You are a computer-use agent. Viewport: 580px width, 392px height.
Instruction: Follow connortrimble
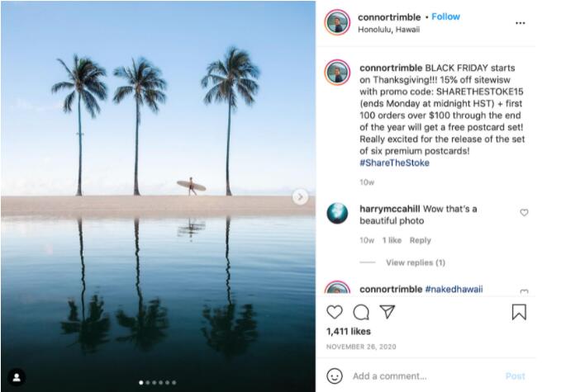(x=445, y=17)
